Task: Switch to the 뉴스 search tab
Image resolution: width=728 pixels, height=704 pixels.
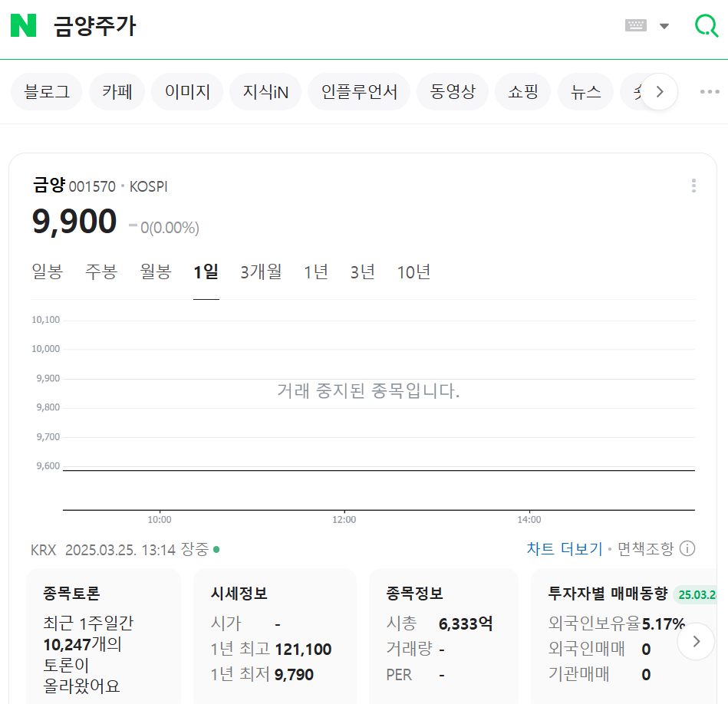Action: [585, 90]
